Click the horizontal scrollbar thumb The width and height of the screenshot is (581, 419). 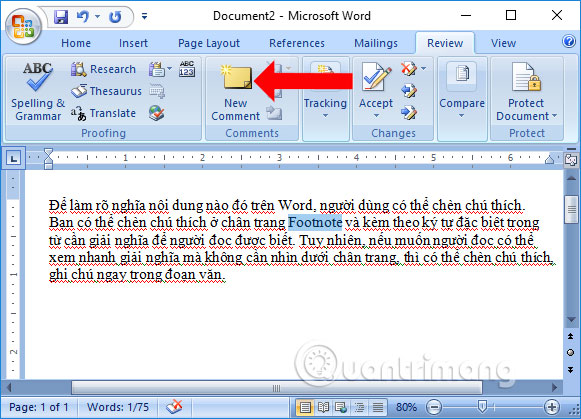(276, 388)
